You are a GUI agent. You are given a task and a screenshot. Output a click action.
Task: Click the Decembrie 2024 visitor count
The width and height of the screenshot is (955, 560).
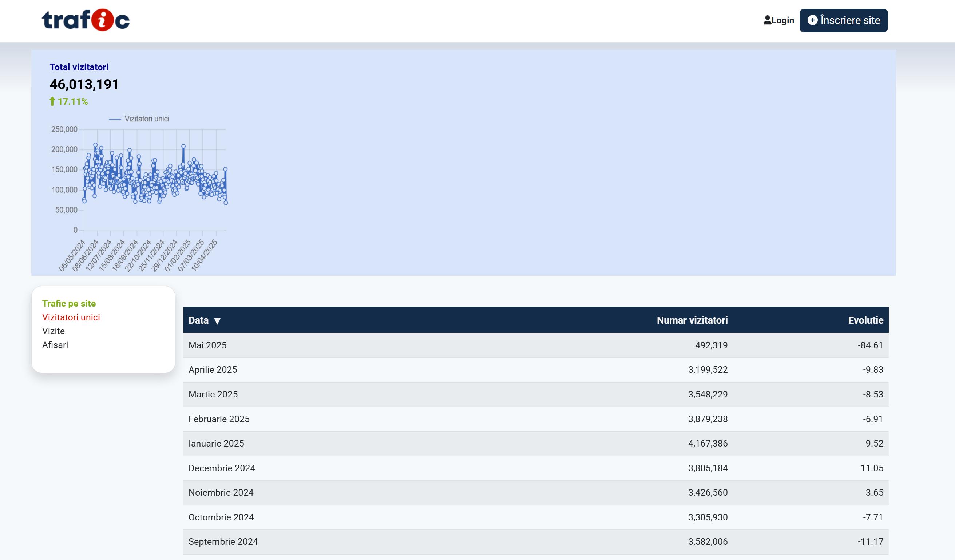tap(708, 468)
